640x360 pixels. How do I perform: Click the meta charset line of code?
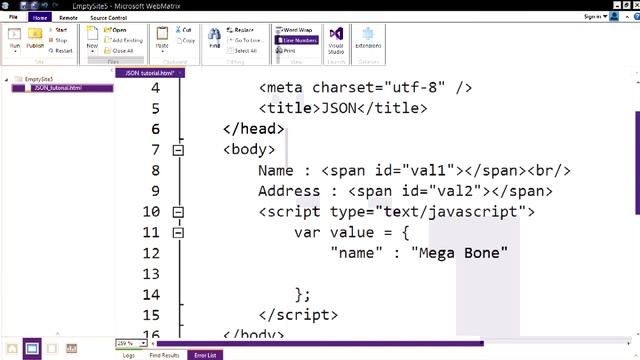pos(365,88)
